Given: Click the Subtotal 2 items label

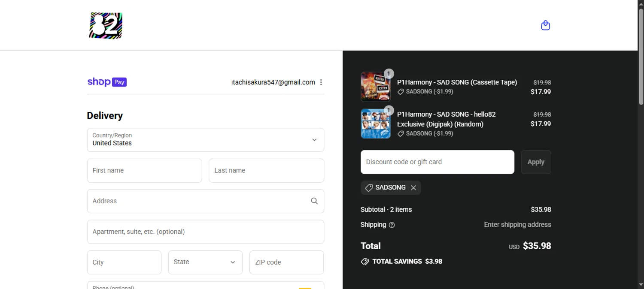Looking at the screenshot, I should (386, 210).
